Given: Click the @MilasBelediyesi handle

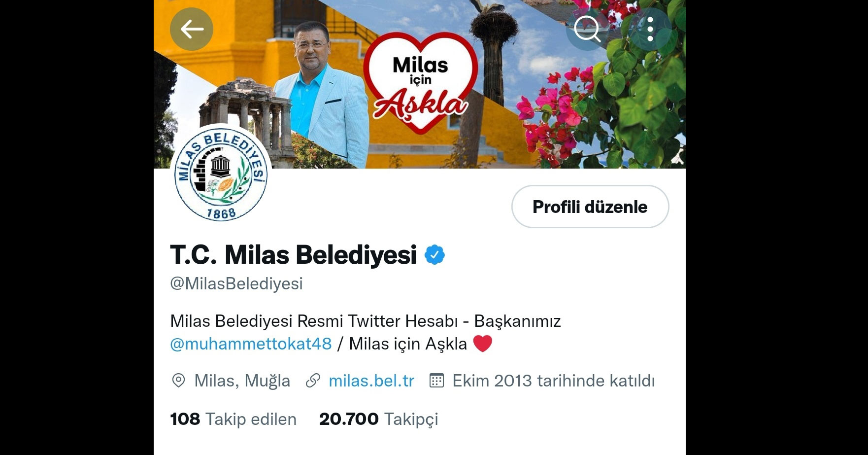Looking at the screenshot, I should 236,283.
